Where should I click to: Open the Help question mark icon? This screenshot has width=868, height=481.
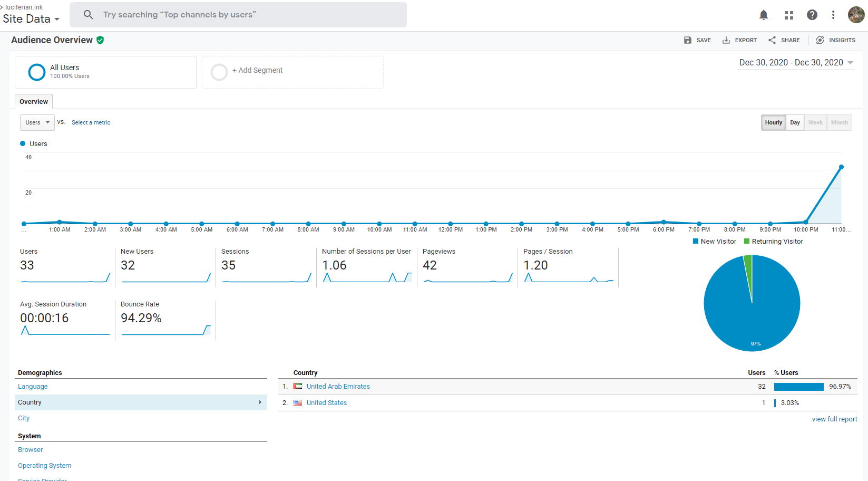point(812,15)
